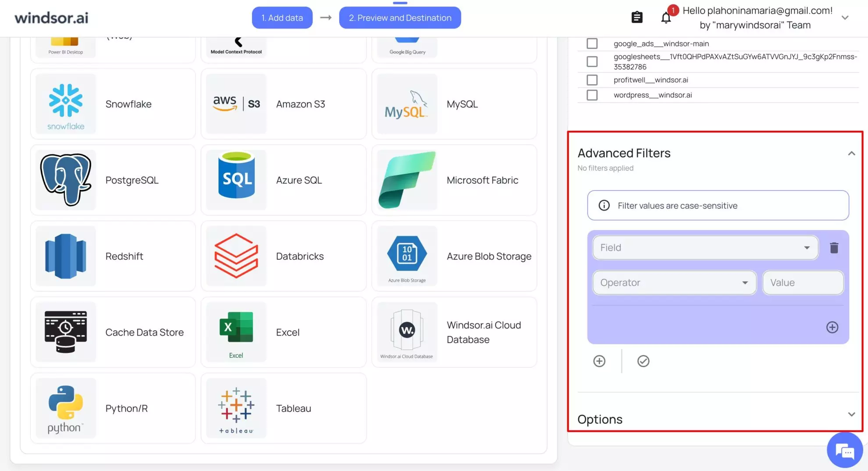
Task: Open the chat support bubble
Action: 844,450
